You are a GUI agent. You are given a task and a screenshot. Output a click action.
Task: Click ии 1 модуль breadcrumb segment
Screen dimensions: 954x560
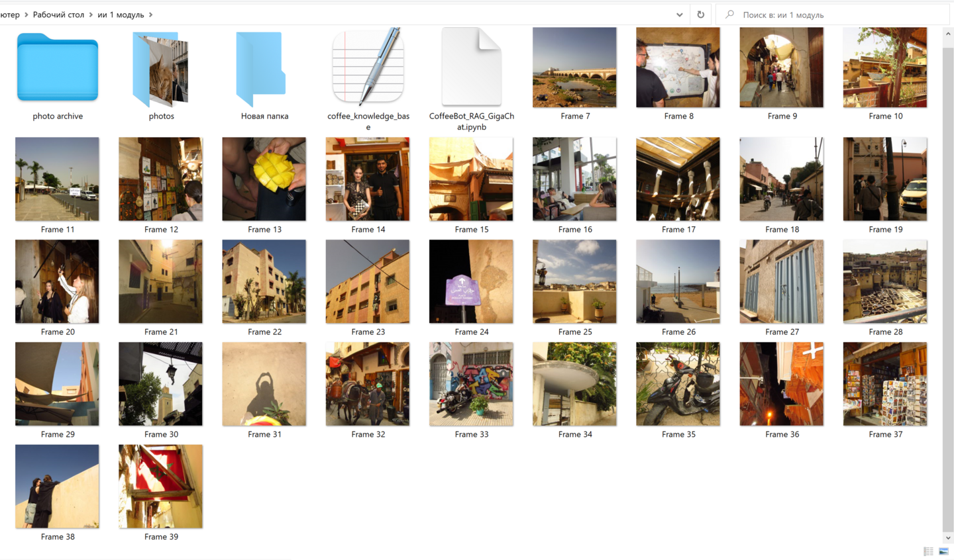tap(121, 15)
